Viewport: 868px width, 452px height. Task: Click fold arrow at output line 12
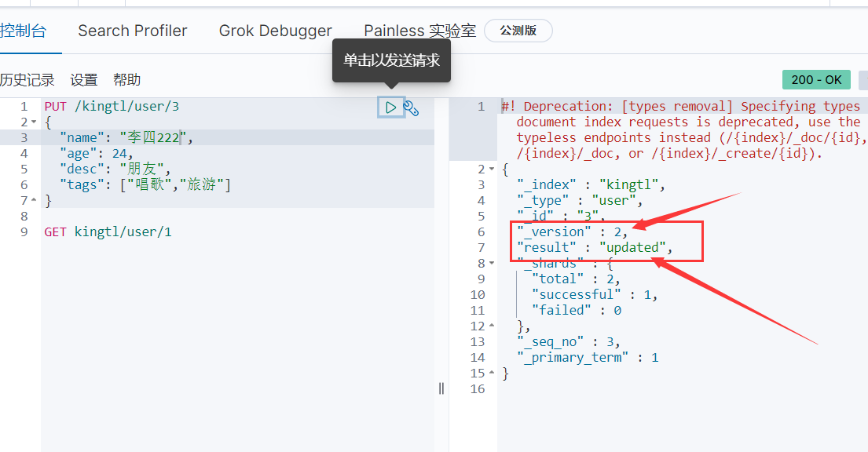coord(492,326)
